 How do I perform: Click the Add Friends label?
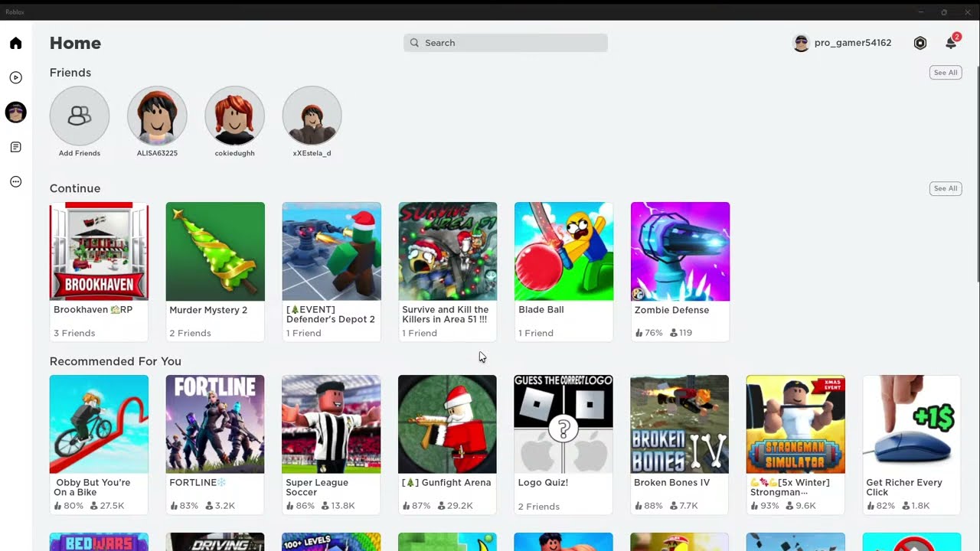click(x=80, y=153)
